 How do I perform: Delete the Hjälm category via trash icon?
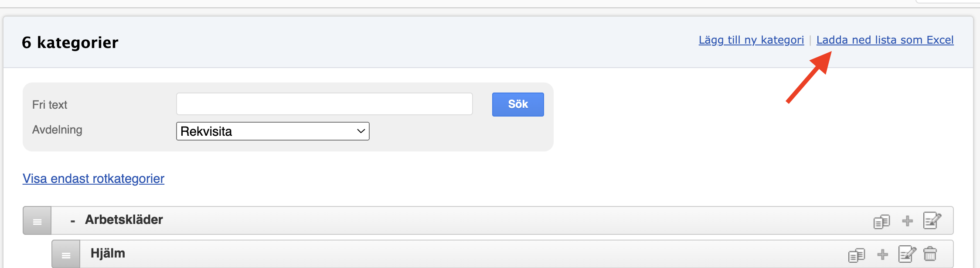(930, 254)
